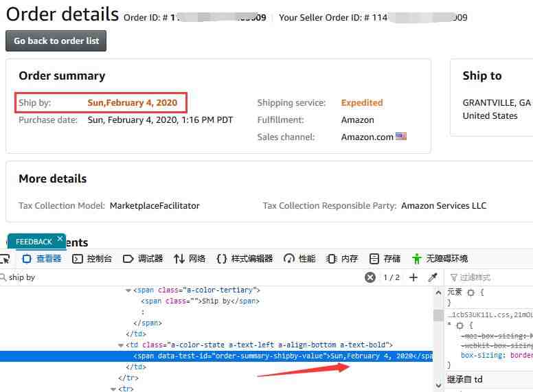Click the 'Amazon.com' sales channel text
Image resolution: width=533 pixels, height=392 pixels.
point(367,137)
